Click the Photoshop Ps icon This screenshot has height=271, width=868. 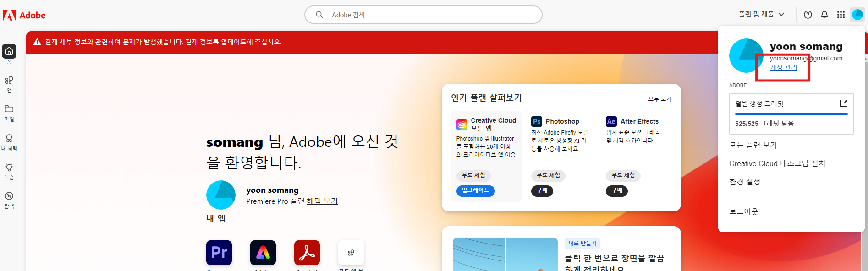click(x=537, y=121)
